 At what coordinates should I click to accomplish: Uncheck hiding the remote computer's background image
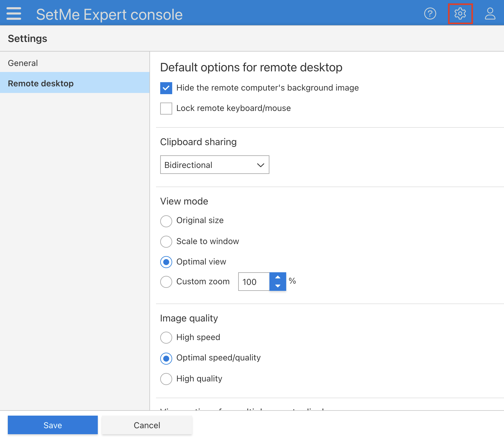pos(166,88)
